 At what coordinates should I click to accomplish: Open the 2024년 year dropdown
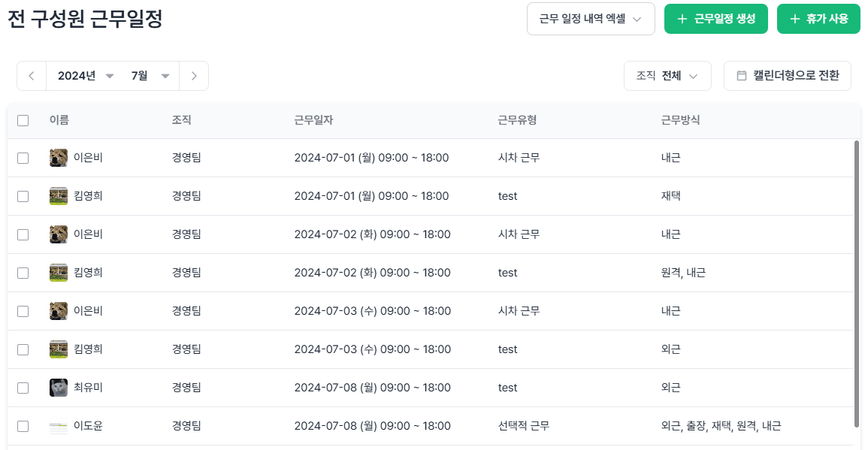tap(85, 75)
